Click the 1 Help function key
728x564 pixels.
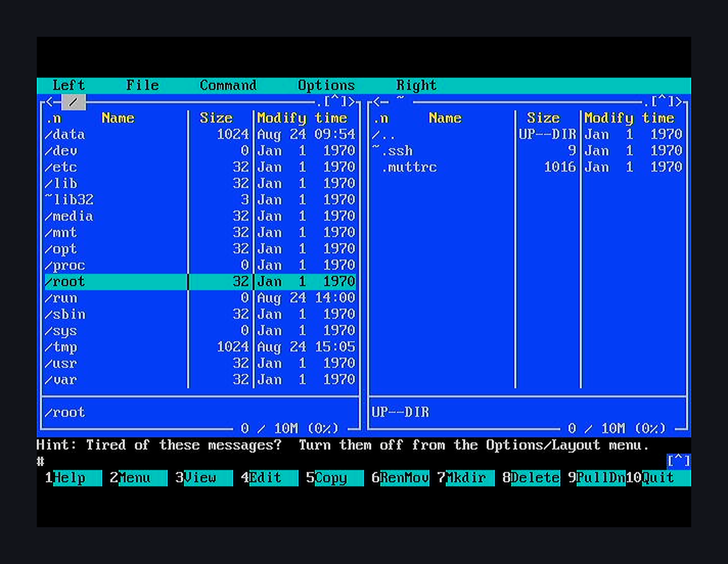(x=73, y=478)
